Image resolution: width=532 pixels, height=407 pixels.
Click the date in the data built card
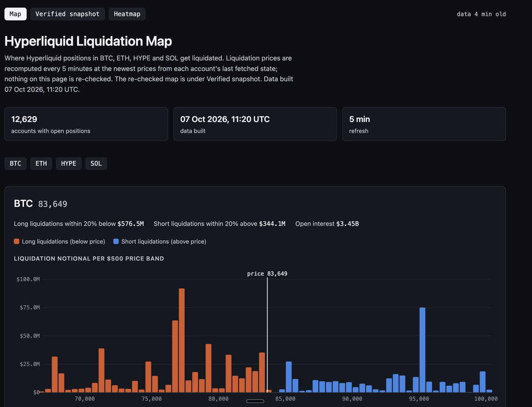click(225, 119)
